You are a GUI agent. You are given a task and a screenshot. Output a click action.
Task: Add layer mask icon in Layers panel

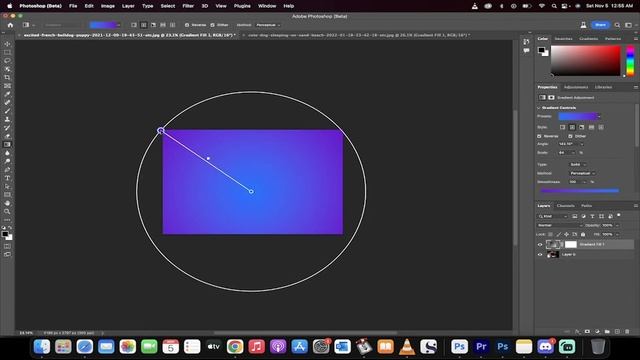[587, 331]
